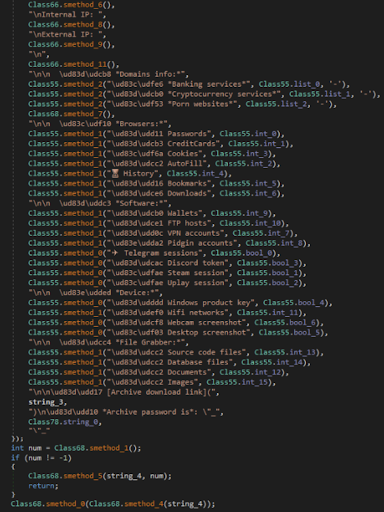This screenshot has height=512, width=384.
Task: Click the FTP hosts code line
Action: [x=159, y=223]
